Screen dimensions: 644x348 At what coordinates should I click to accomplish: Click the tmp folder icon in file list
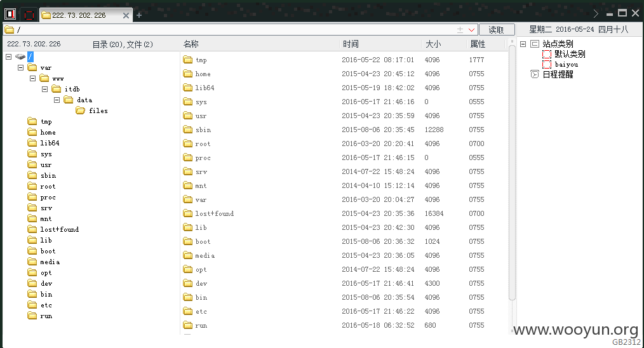click(188, 60)
